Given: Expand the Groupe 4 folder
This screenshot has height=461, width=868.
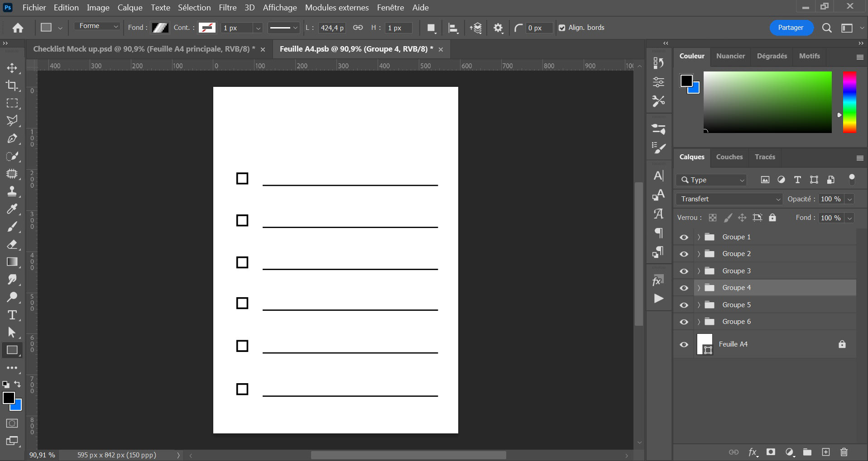Looking at the screenshot, I should 699,288.
